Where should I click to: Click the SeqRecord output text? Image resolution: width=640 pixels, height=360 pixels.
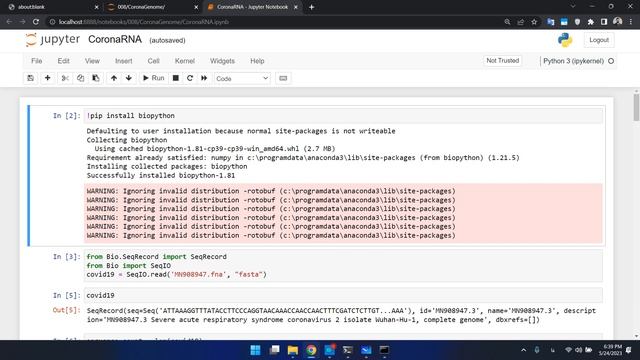pyautogui.click(x=341, y=315)
